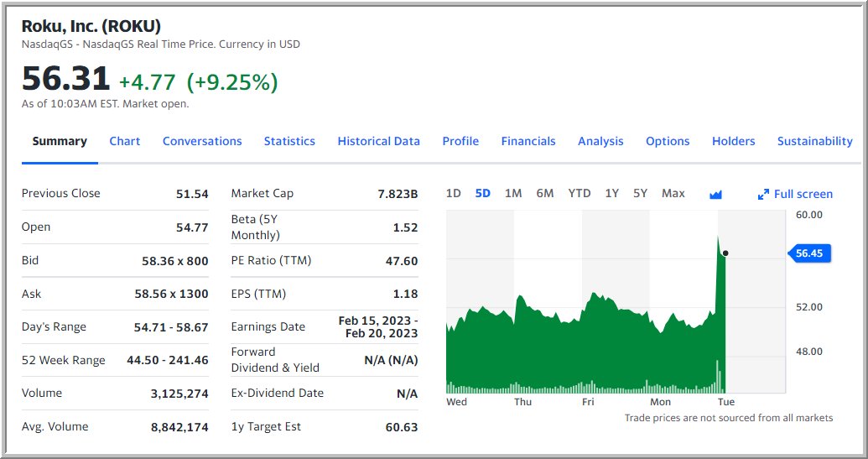
Task: Click the Fri label on chart axis
Action: (x=588, y=402)
